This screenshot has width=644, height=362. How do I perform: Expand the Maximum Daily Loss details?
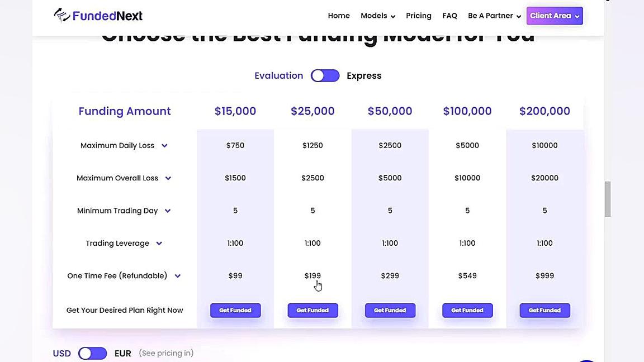pos(164,146)
